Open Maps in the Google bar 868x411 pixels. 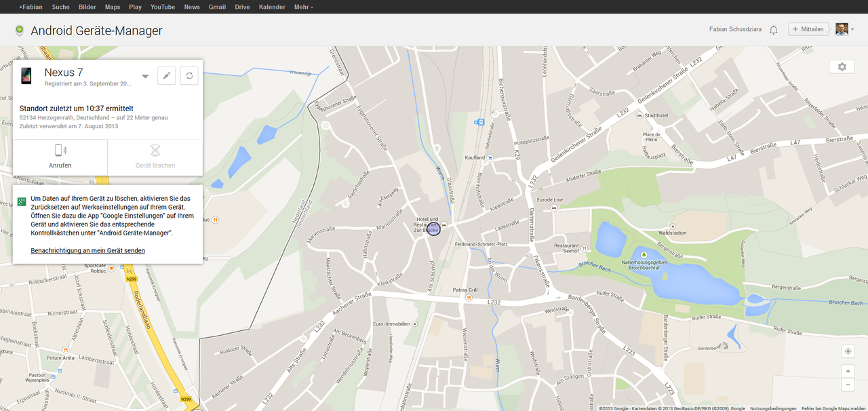click(x=113, y=7)
